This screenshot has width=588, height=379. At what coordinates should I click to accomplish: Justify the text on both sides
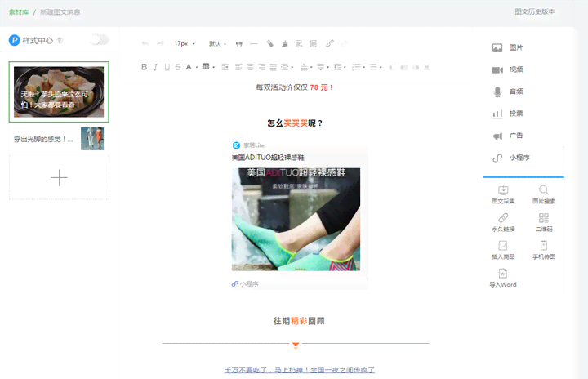273,67
